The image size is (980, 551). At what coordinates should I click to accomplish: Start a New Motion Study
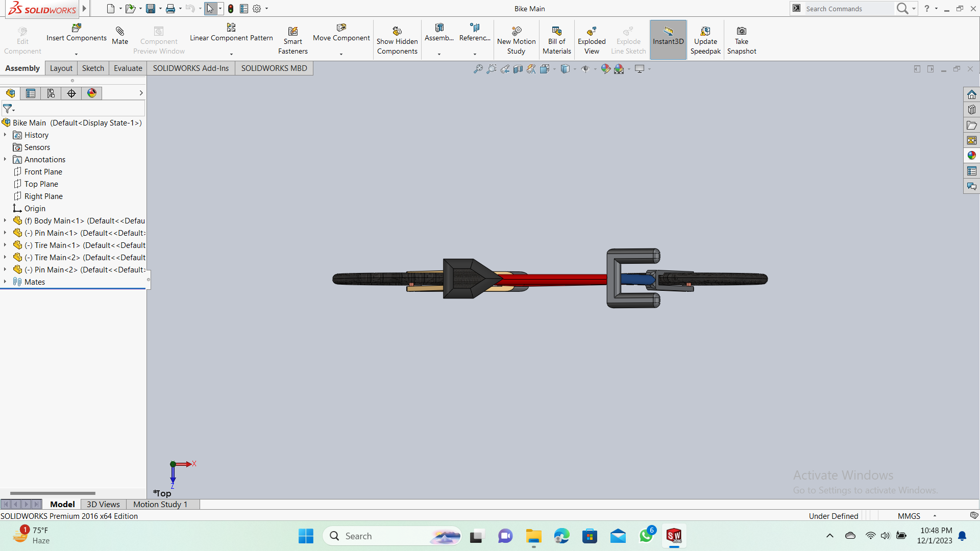tap(516, 41)
